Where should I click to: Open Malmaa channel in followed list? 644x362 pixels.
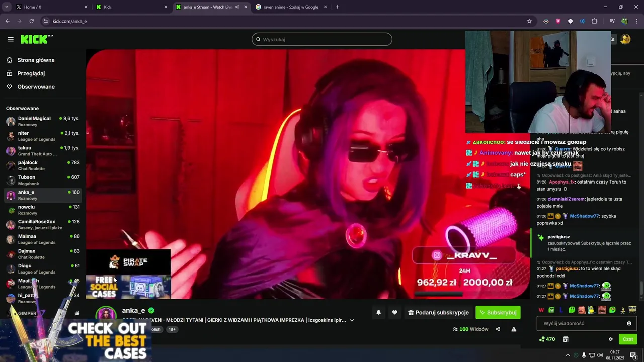42,239
